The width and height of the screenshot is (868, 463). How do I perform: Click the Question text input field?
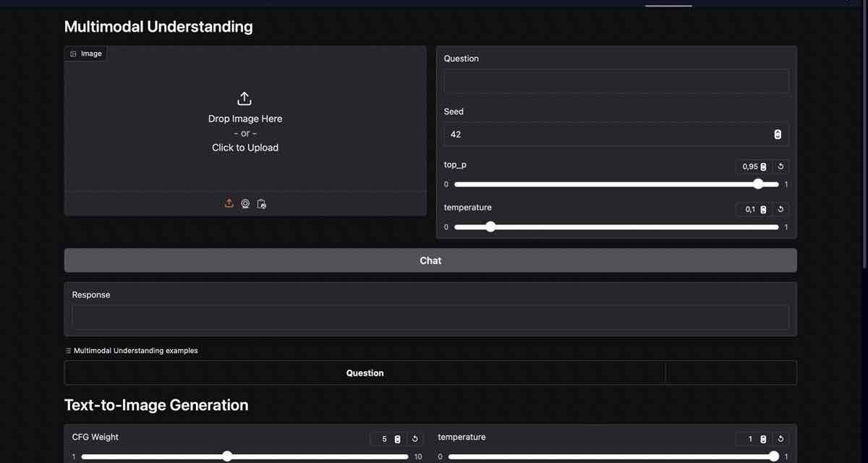tap(616, 81)
